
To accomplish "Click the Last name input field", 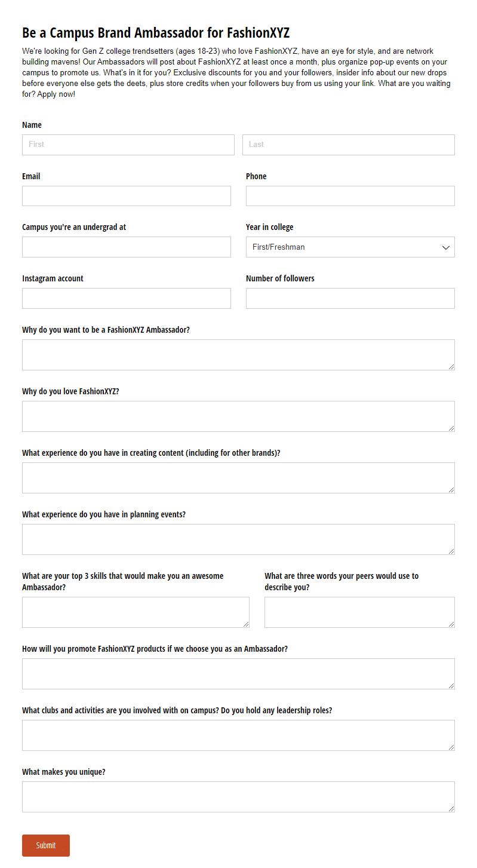I will pyautogui.click(x=349, y=145).
